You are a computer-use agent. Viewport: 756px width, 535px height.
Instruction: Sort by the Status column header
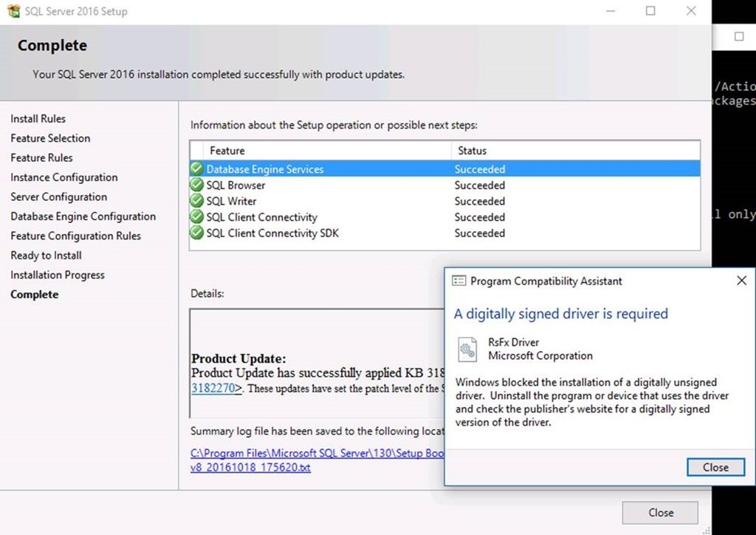(x=576, y=151)
